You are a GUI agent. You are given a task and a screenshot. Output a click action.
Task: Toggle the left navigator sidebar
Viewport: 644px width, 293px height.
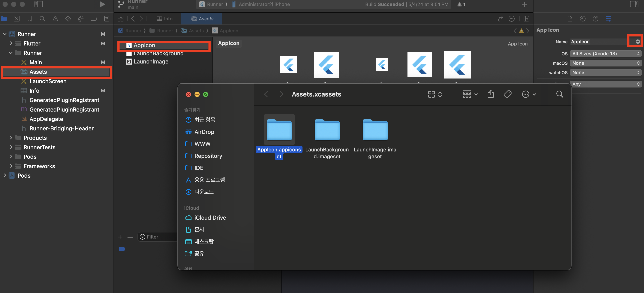pos(39,4)
